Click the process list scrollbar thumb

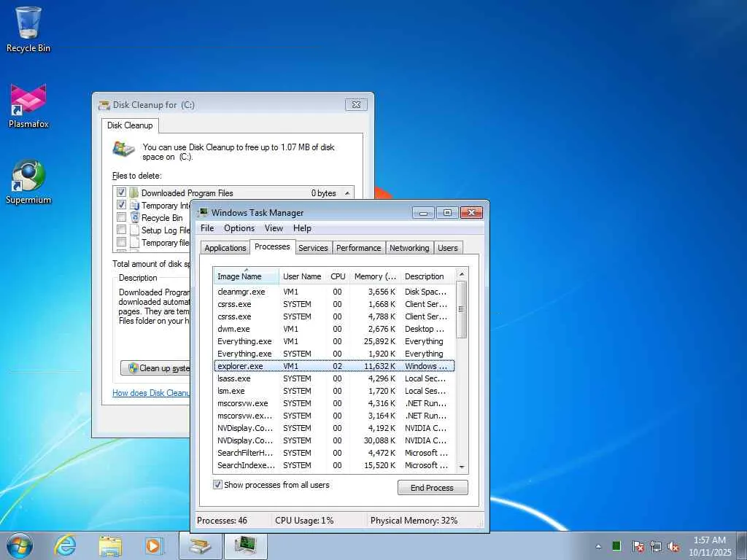[x=461, y=310]
